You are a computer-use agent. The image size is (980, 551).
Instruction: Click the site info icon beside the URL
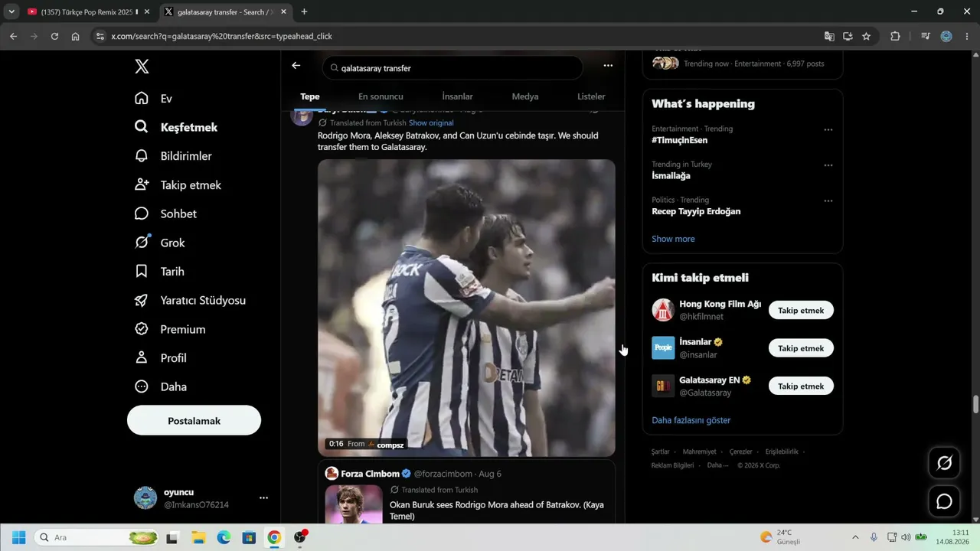[99, 36]
